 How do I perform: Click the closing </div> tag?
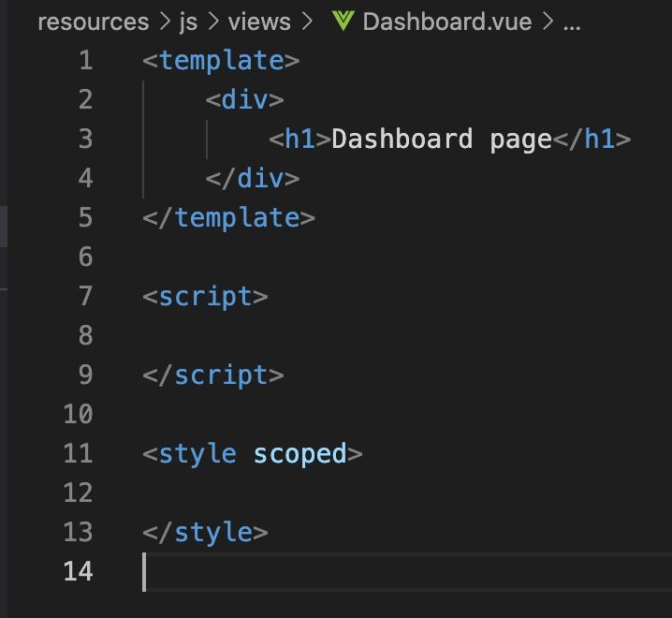pos(253,179)
